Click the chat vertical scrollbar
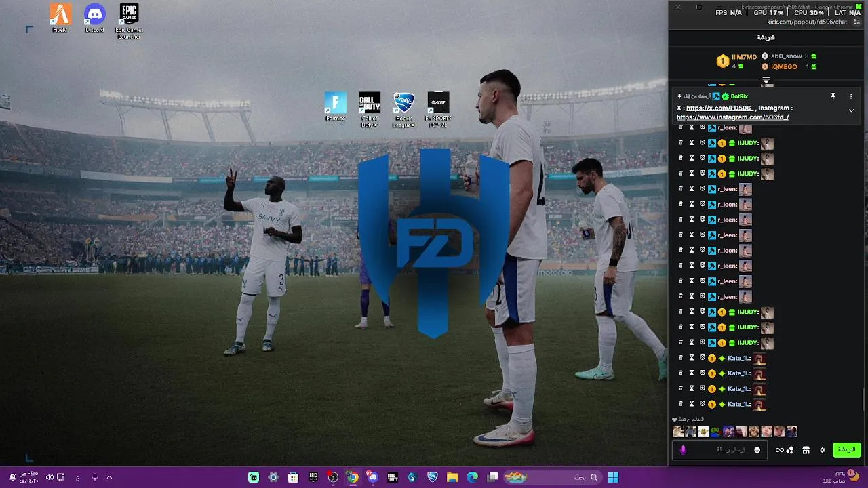Screen dimensions: 868x488 point(864,399)
